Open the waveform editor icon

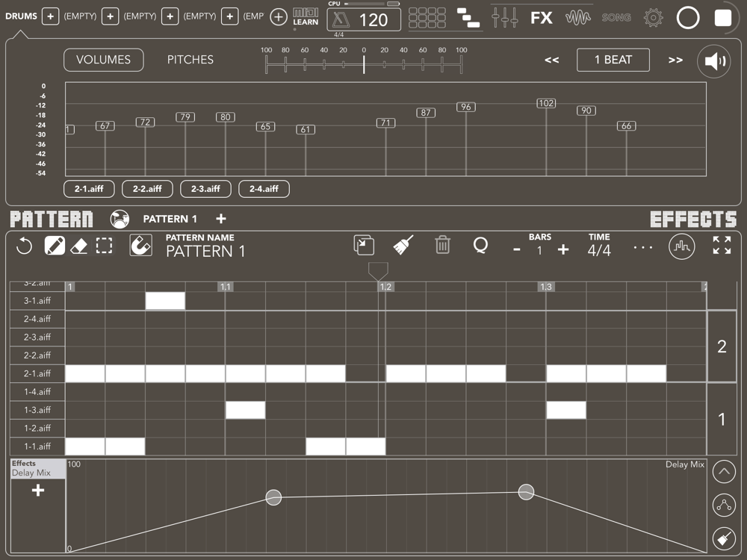tap(578, 18)
